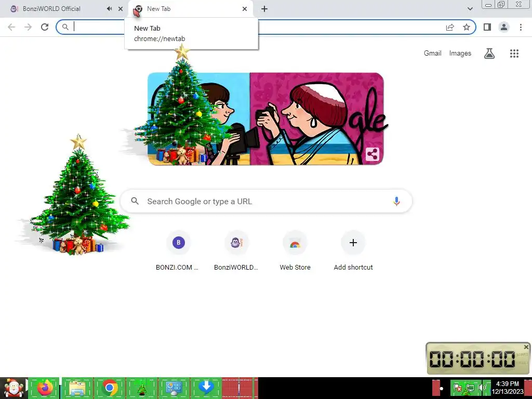Open the Christmas tree app in taskbar
The image size is (532, 399).
142,388
